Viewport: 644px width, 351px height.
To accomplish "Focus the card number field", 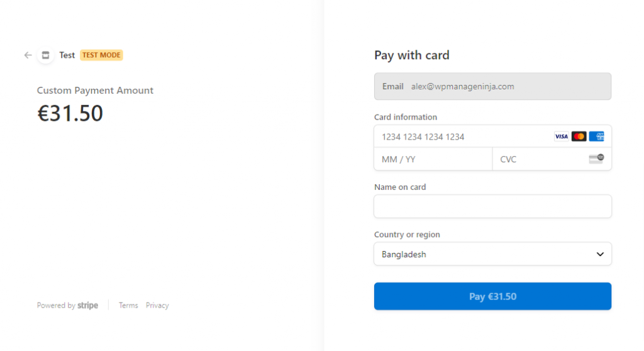I will click(462, 136).
